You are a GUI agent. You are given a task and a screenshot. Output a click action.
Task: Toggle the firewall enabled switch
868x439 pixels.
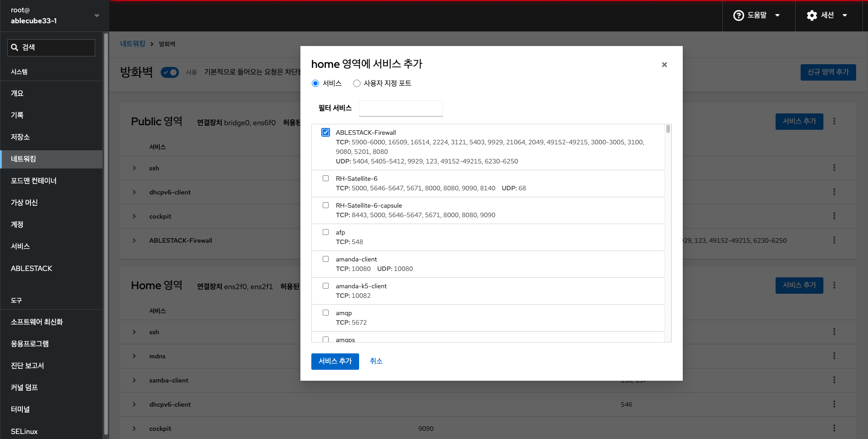(170, 72)
